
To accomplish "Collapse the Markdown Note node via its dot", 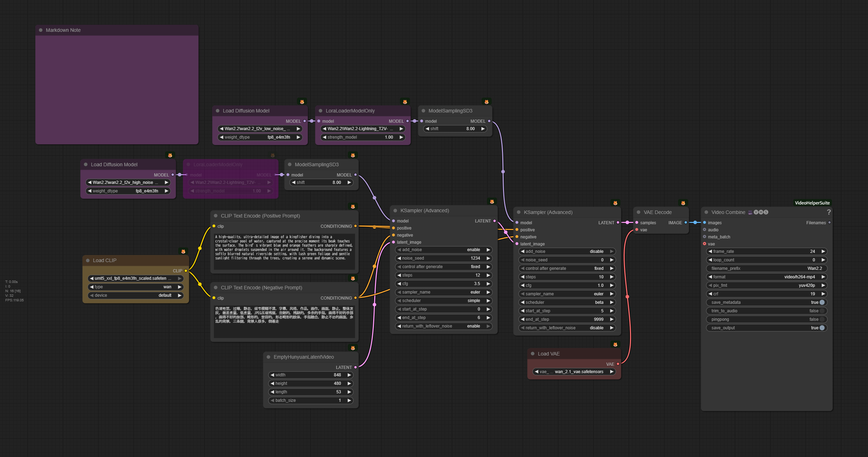I will [41, 30].
